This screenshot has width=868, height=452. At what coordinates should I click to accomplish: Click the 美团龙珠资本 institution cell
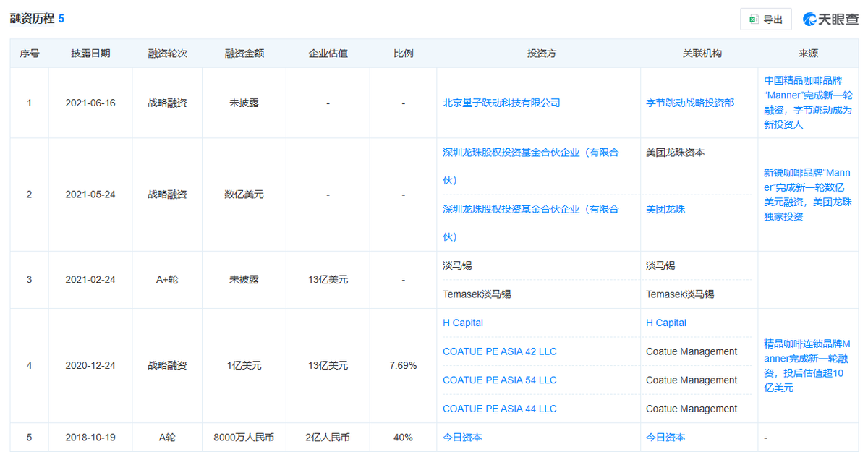point(676,153)
